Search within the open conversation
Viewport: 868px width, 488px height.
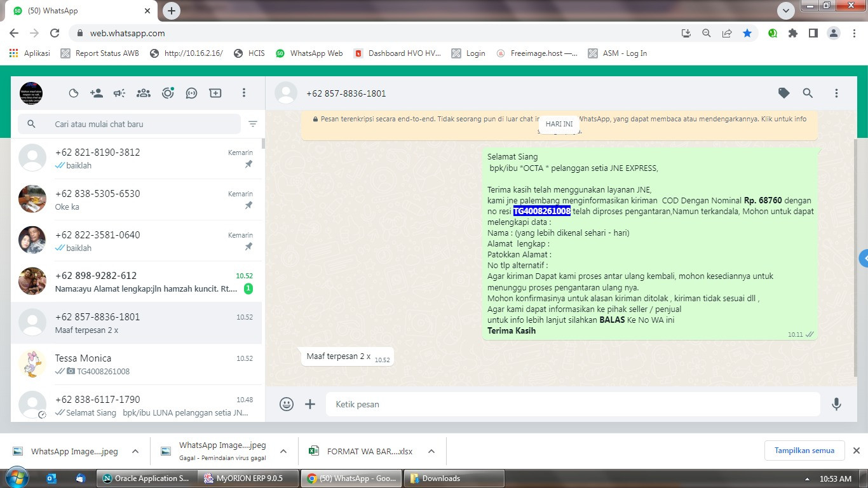pyautogui.click(x=808, y=93)
